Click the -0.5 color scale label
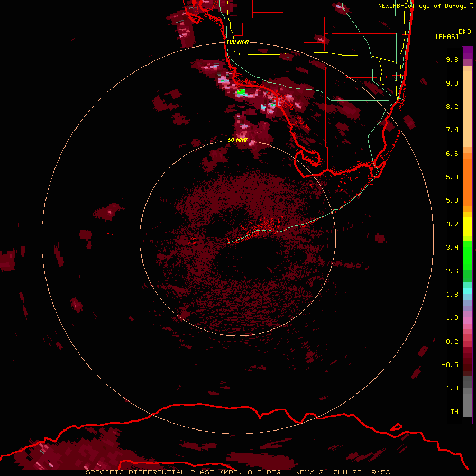The height and width of the screenshot is (476, 476). click(x=450, y=365)
